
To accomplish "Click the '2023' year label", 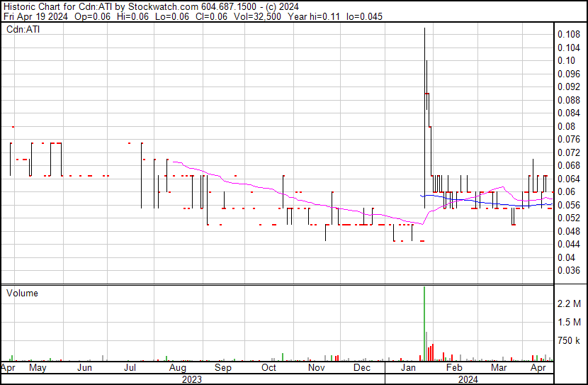I will pos(191,379).
